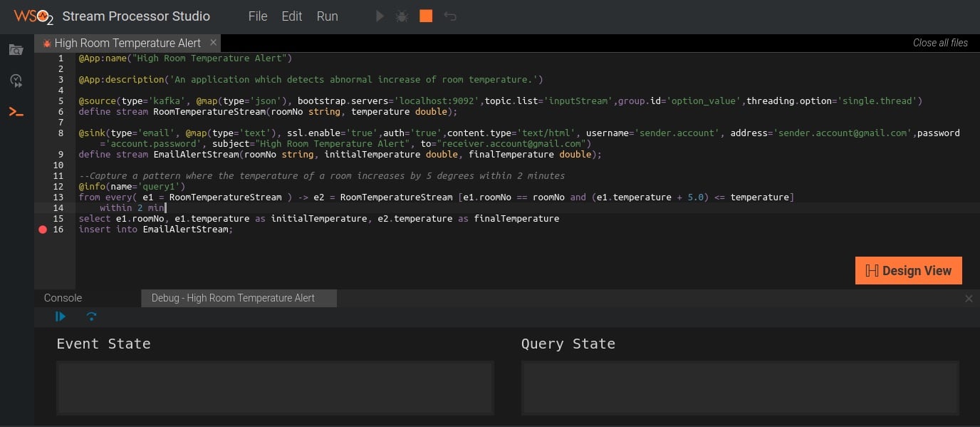Click the WSO2 logo
Screen dimensions: 980x427
tap(33, 16)
